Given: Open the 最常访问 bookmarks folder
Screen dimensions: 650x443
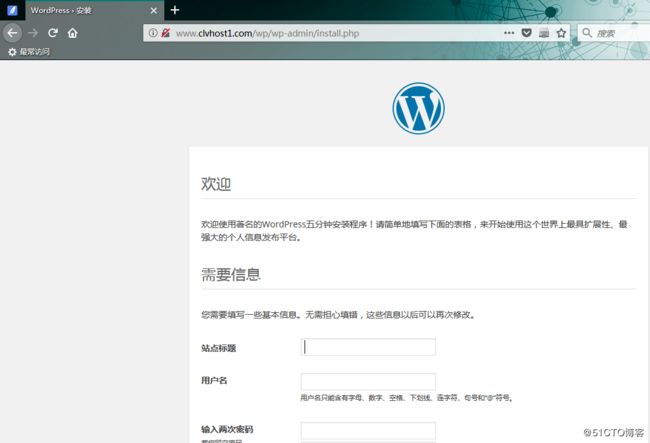Looking at the screenshot, I should point(29,52).
